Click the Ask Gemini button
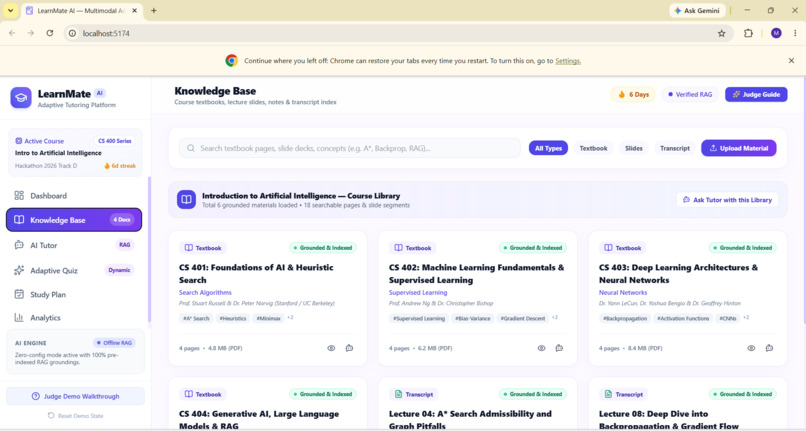The image size is (806, 431). (x=697, y=10)
